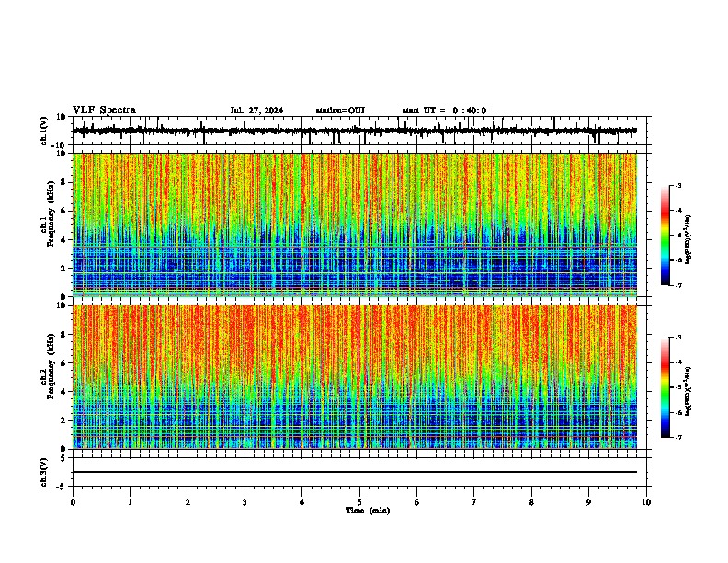Click the "8" frequency tick of ch.1 spectrogram
The height and width of the screenshot is (563, 728).
63,182
